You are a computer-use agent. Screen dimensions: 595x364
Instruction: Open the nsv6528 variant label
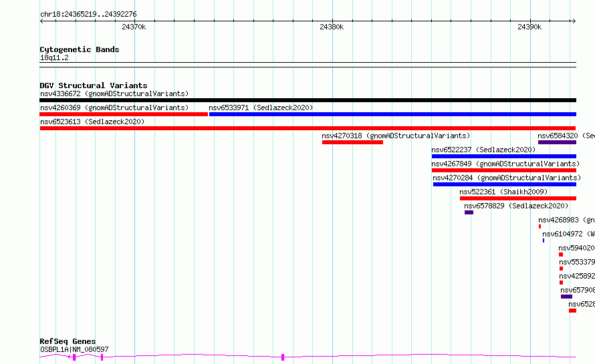[x=582, y=304]
